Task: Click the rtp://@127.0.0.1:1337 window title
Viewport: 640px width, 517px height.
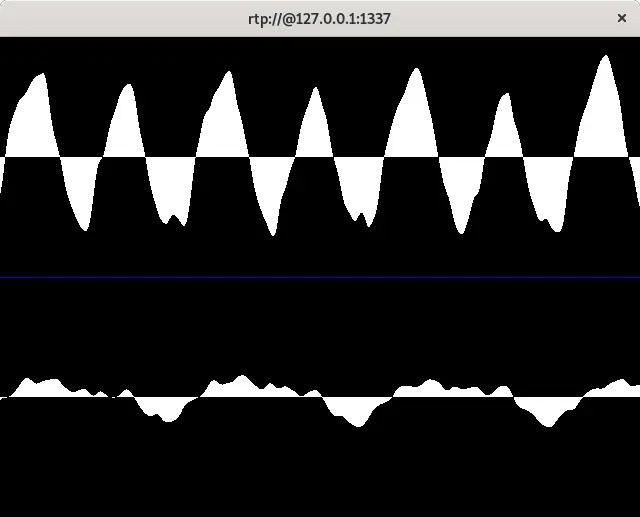Action: tap(319, 18)
